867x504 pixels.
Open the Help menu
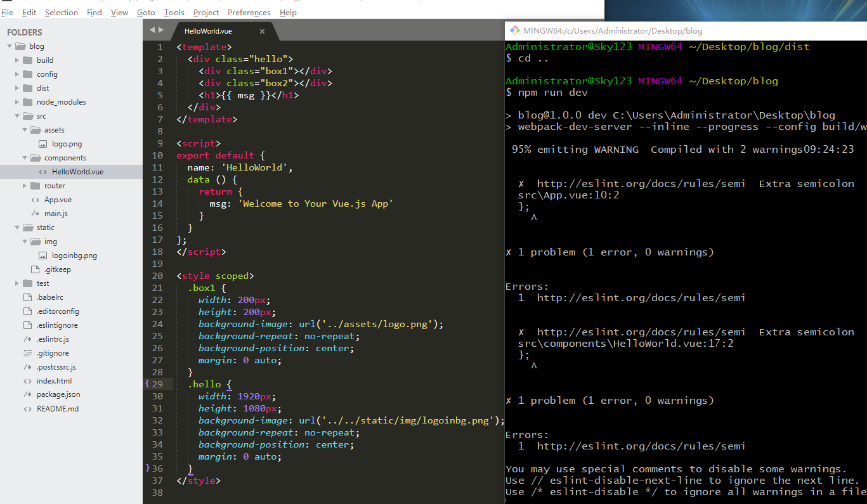pos(288,12)
